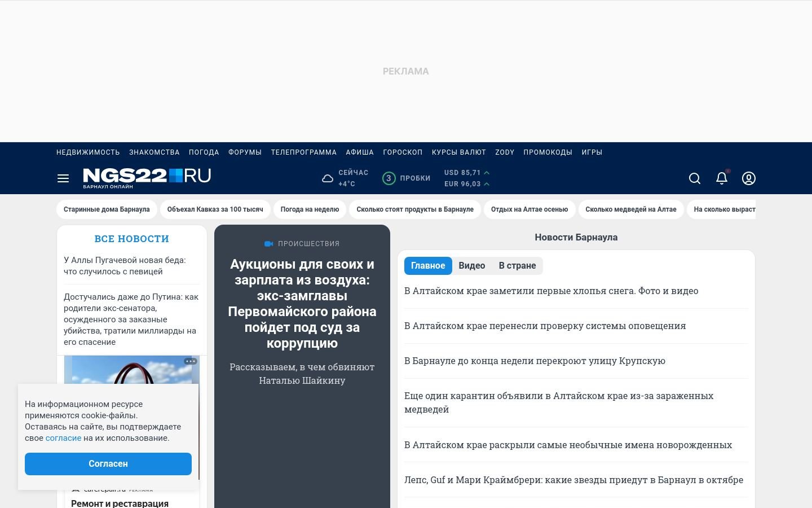Select Отдых на Алтае осенью chip
Viewport: 812px width, 508px height.
pyautogui.click(x=529, y=209)
